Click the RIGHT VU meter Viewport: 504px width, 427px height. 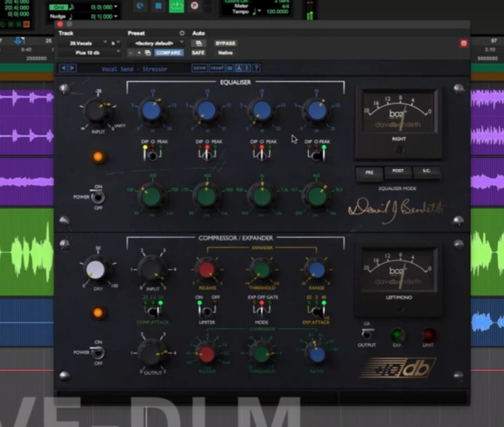tap(399, 111)
